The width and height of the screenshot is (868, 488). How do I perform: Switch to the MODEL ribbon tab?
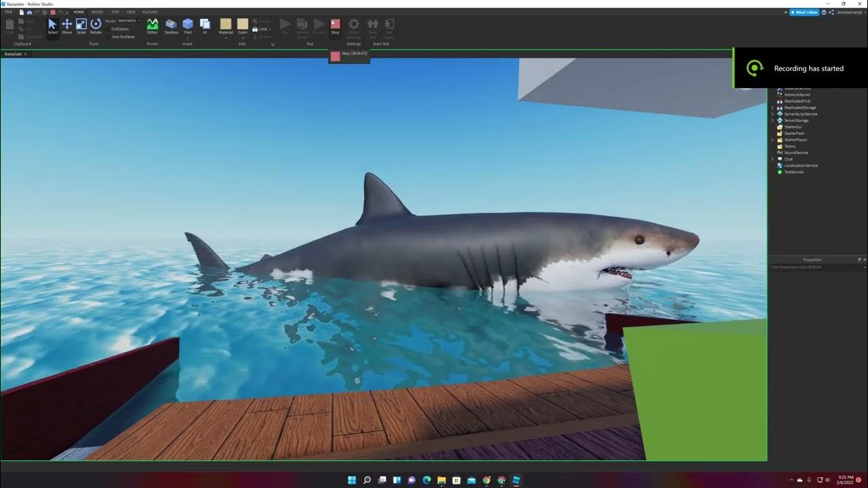pos(98,12)
